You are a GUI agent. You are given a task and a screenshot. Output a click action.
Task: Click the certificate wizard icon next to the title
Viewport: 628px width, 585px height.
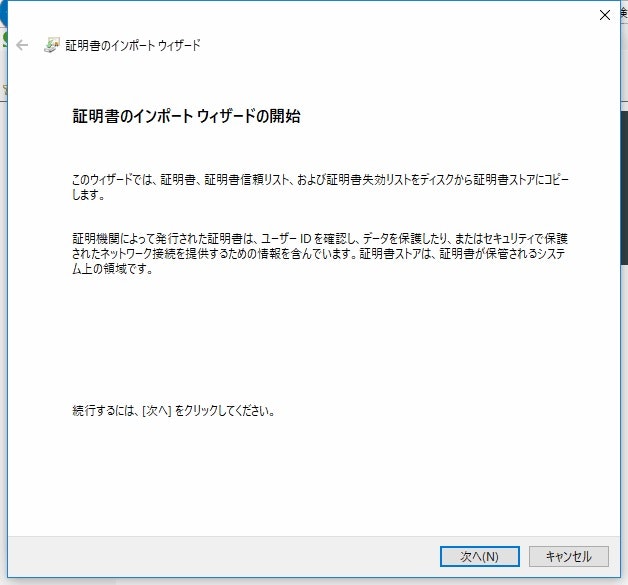[52, 45]
